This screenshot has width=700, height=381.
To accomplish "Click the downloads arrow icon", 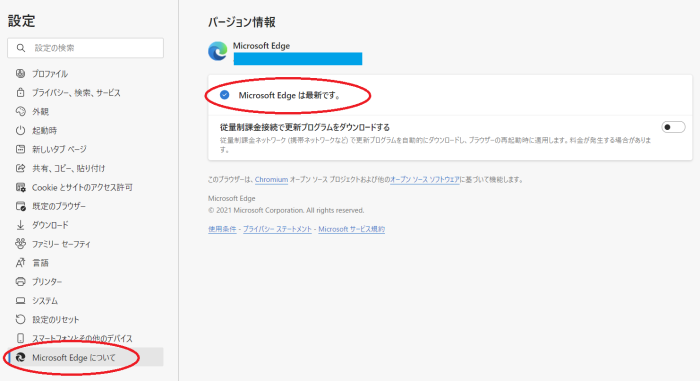I will click(21, 225).
